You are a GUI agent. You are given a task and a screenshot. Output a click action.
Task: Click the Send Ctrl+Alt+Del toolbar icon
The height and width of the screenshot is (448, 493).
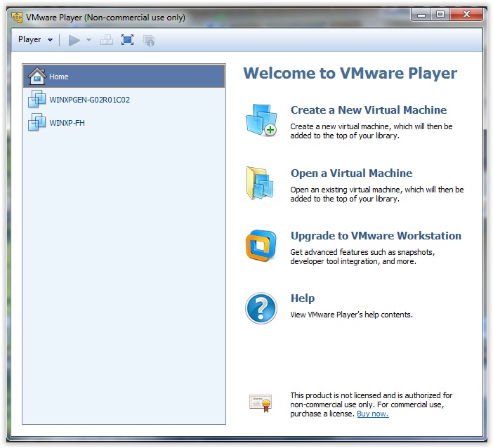tap(107, 40)
